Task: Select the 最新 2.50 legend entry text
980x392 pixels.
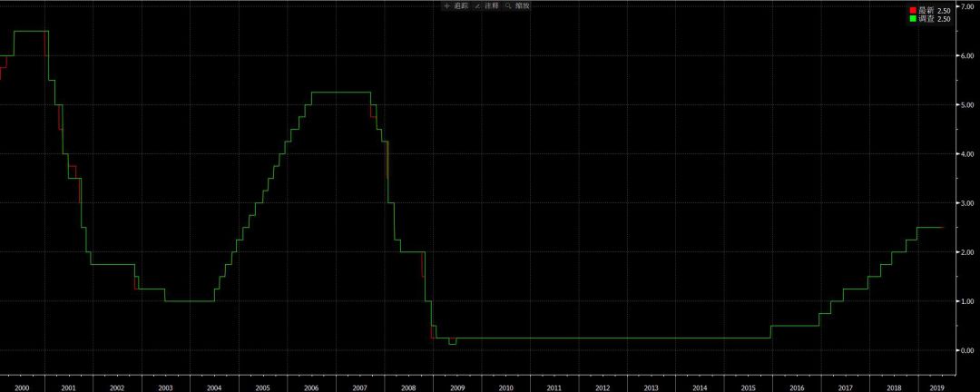Action: click(x=935, y=10)
